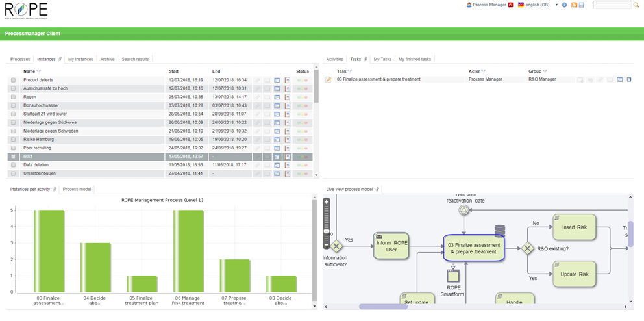
Task: Open the Search results tab
Action: coord(135,59)
